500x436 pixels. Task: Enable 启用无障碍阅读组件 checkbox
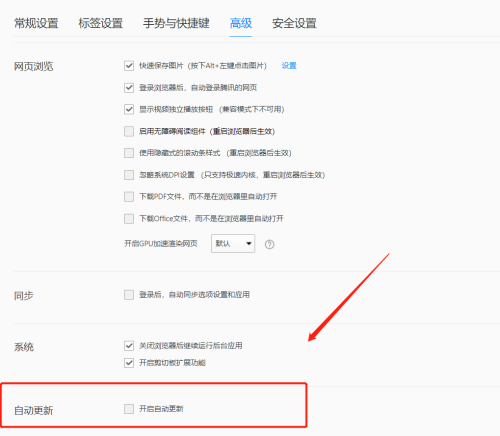click(129, 131)
